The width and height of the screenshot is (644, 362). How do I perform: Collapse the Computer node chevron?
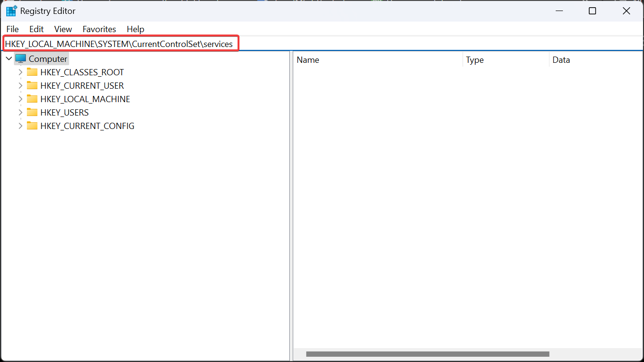coord(9,58)
